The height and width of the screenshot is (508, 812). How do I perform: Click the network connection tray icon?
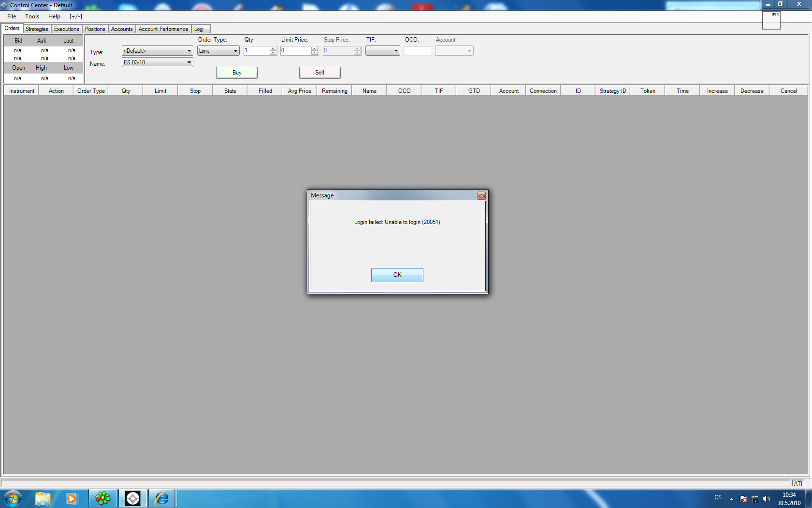point(755,499)
